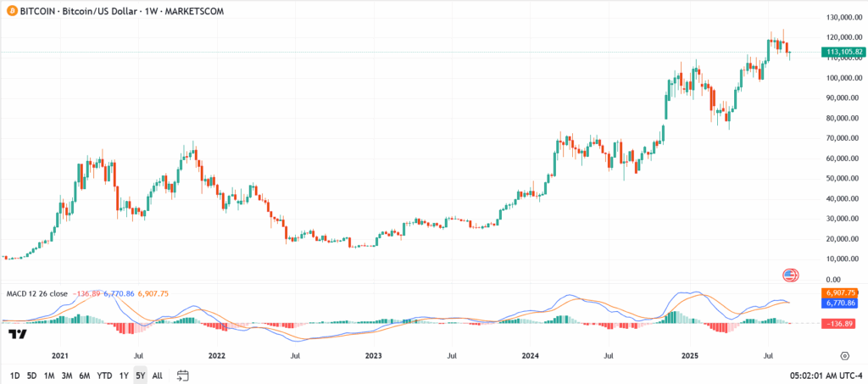Switch to 3M time range
868x384 pixels.
point(67,376)
